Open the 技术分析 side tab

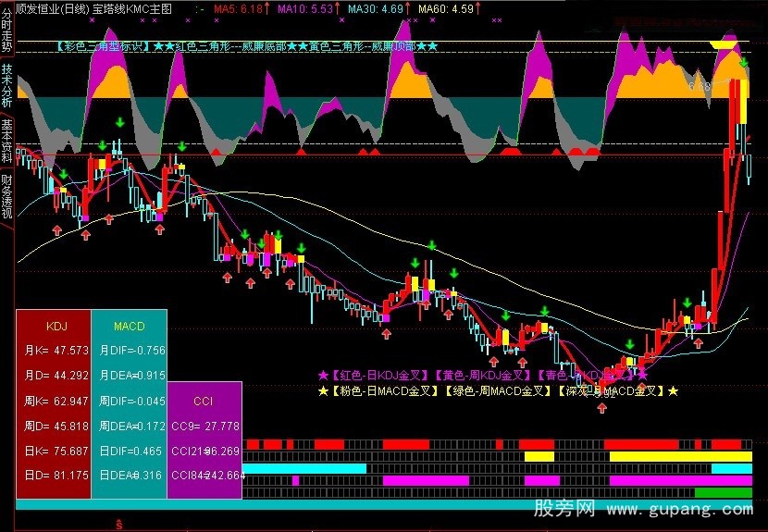6,86
